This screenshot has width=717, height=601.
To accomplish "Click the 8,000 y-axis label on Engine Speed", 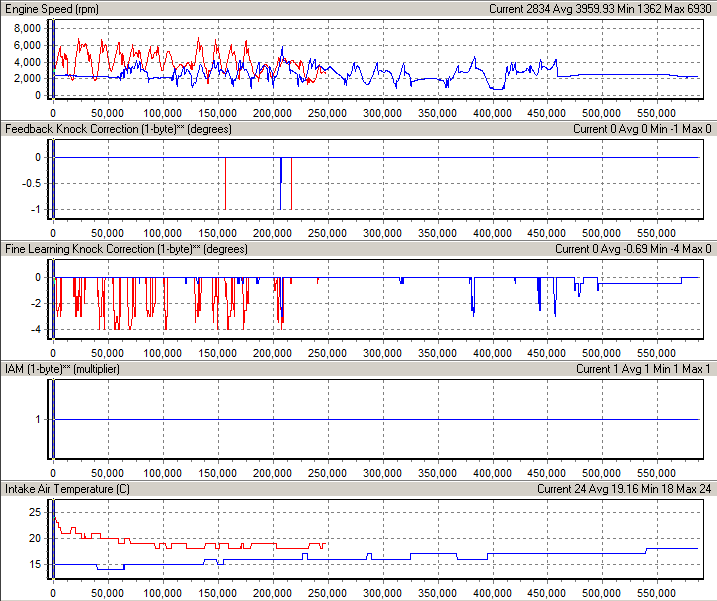I will pos(26,27).
